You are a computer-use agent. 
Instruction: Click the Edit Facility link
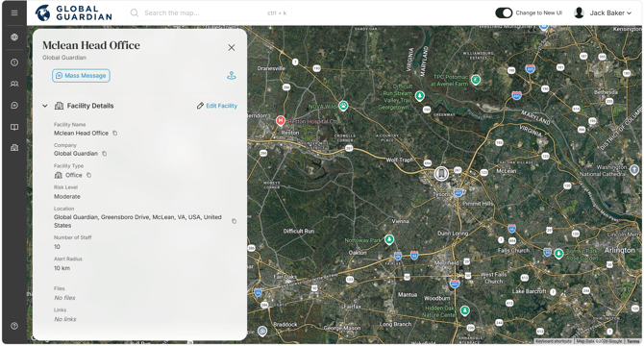(x=217, y=106)
